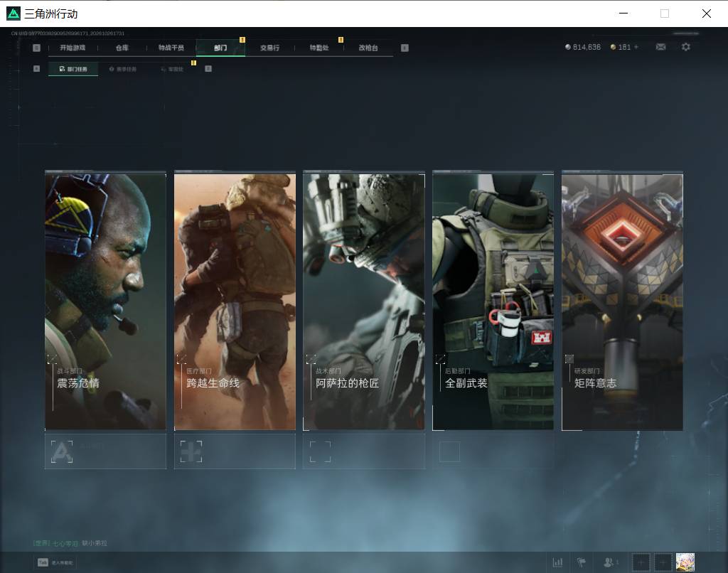Open the 震荡危情 mission card
Screen dimensions: 728x573
pyautogui.click(x=105, y=301)
